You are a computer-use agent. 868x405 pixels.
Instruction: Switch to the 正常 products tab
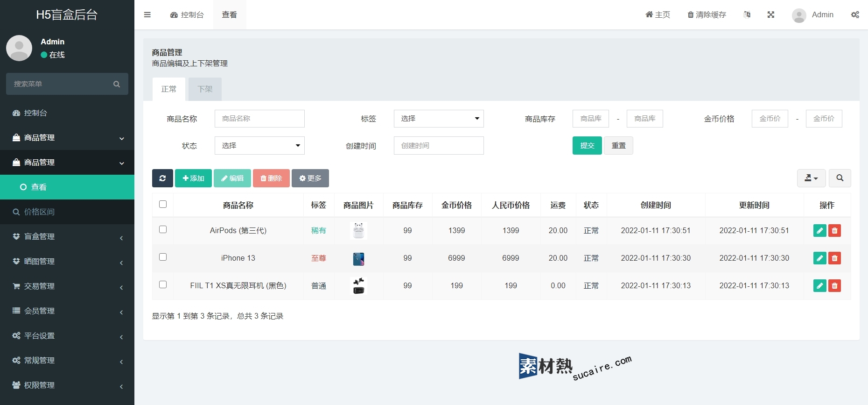pos(169,89)
